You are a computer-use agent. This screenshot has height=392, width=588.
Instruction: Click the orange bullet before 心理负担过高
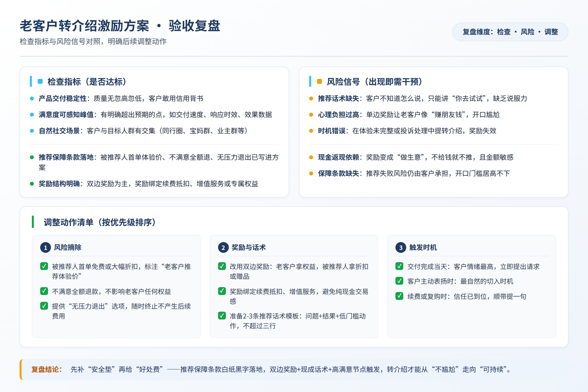[311, 115]
